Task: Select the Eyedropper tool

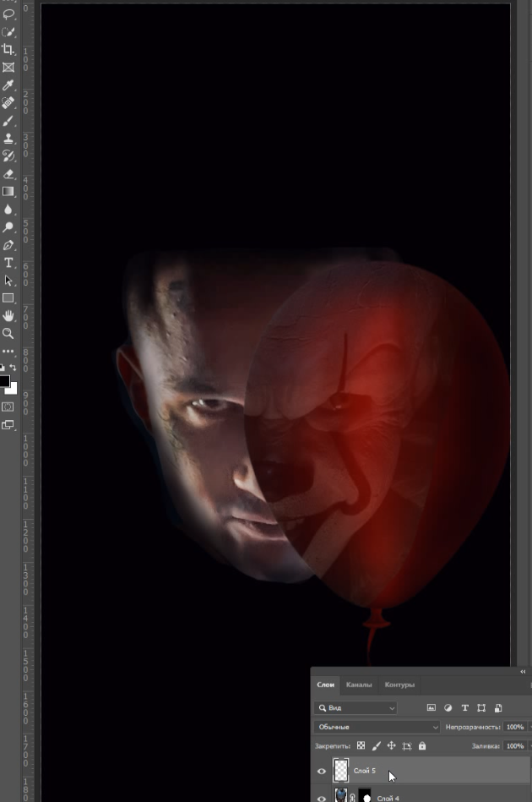Action: point(8,85)
